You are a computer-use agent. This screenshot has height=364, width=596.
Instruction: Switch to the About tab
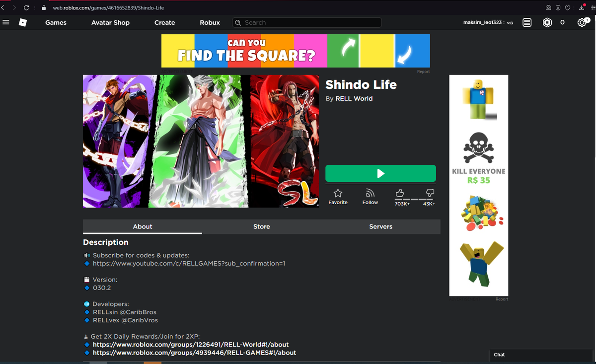coord(143,226)
